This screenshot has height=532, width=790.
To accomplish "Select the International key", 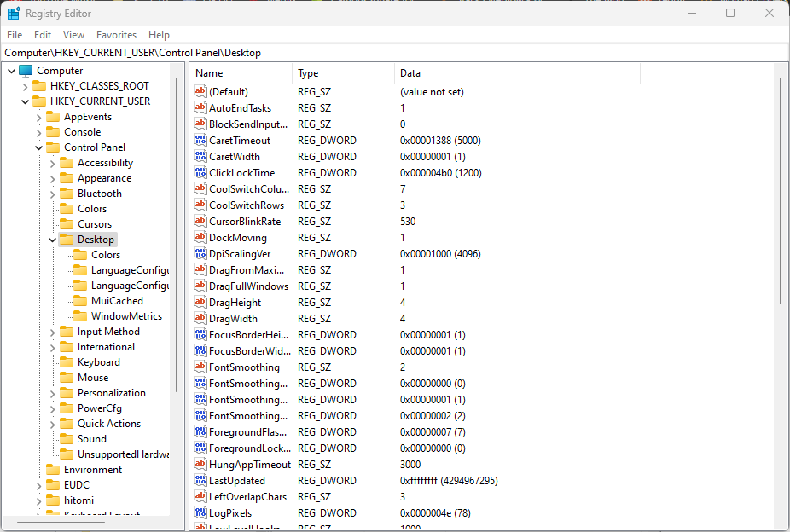I will 106,347.
